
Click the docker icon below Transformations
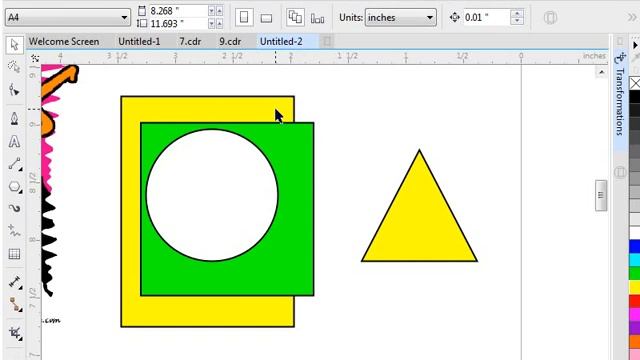620,172
